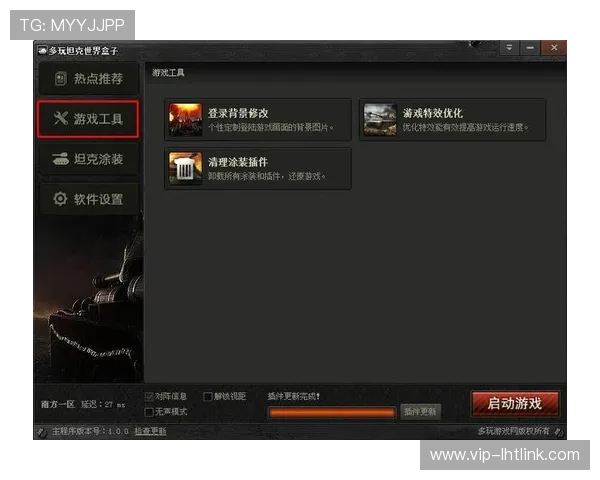This screenshot has width=600, height=480.
Task: Open the 软件设置 sidebar tab
Action: point(88,199)
